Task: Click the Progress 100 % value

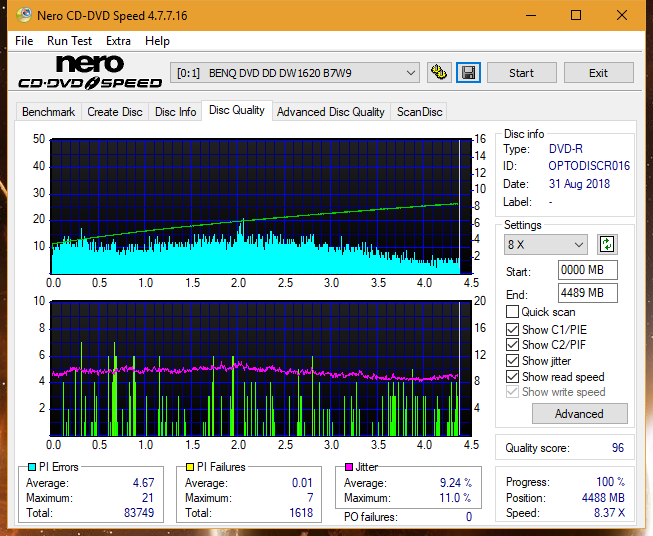Action: click(611, 482)
